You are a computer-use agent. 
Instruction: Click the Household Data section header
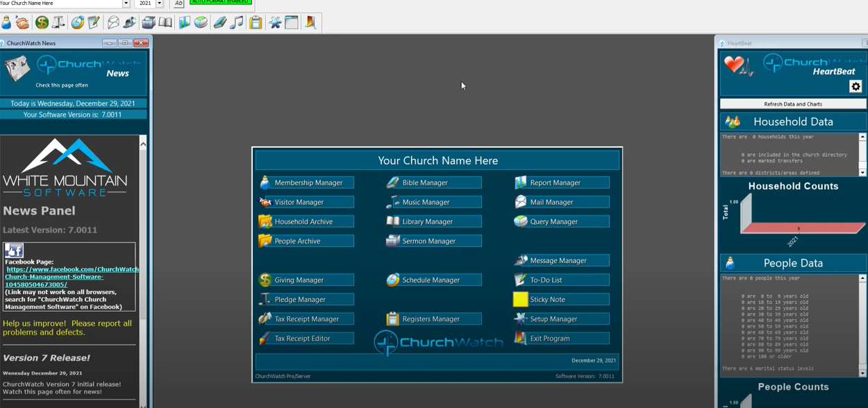tap(793, 121)
